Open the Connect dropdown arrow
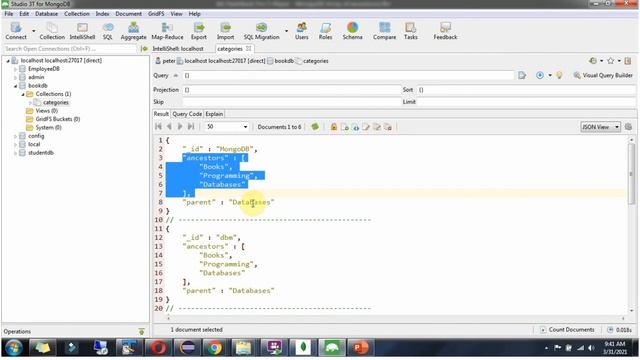This screenshot has width=640, height=360. pos(33,31)
